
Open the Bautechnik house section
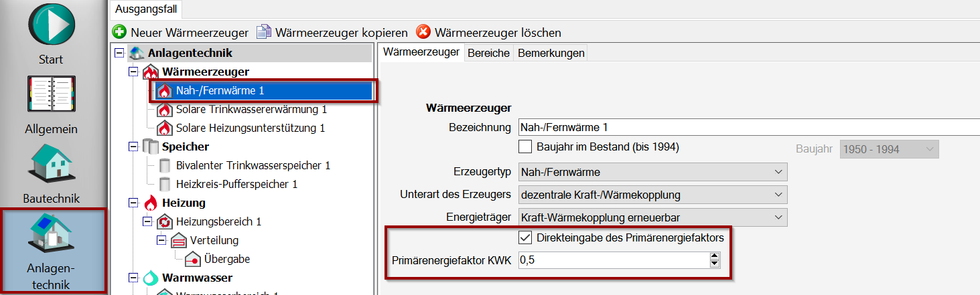point(51,174)
